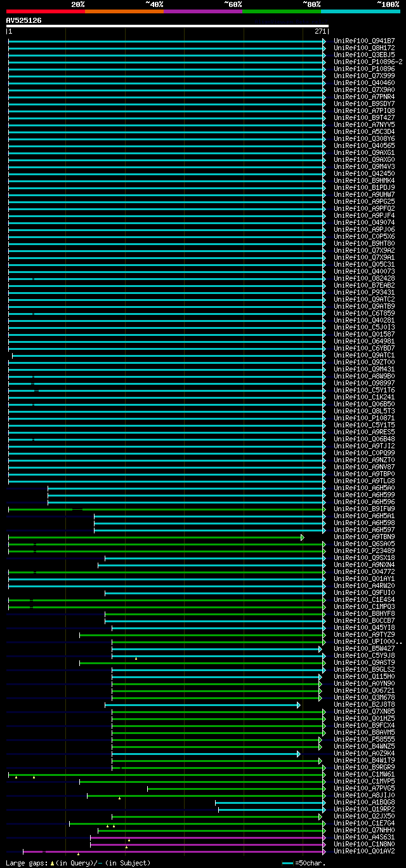The height and width of the screenshot is (868, 406).
Task: Select the UniRef100_Q40460 label
Action: tap(364, 83)
